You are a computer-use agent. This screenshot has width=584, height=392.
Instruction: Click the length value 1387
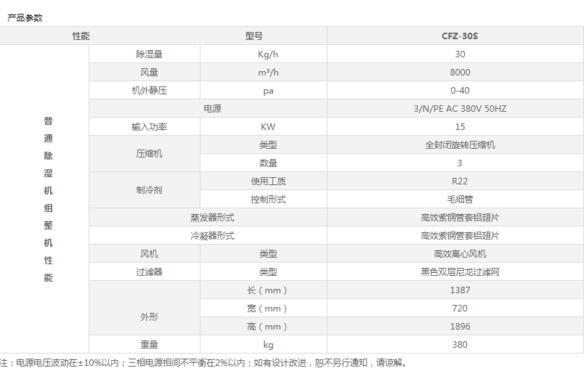pyautogui.click(x=460, y=290)
